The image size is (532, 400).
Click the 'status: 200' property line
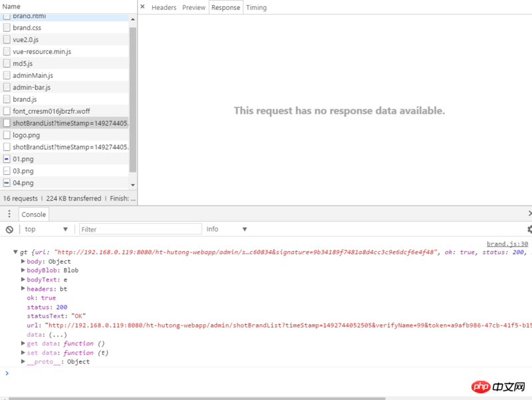point(47,307)
